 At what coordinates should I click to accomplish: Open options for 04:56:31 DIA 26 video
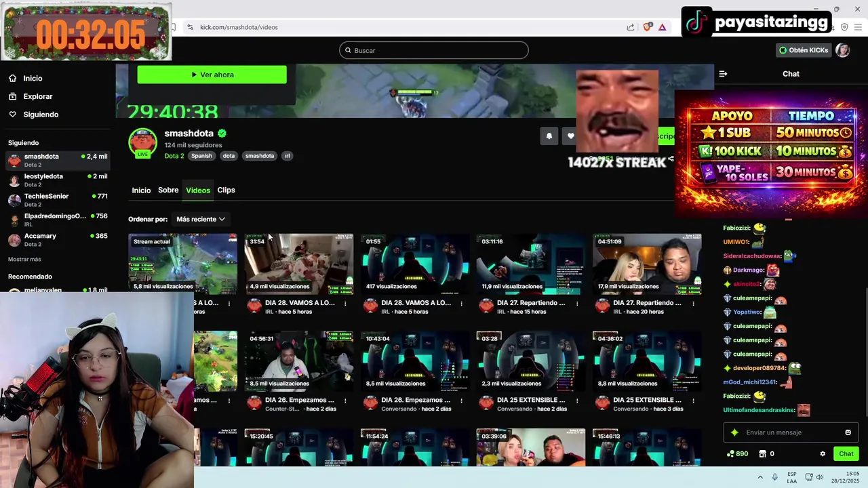coord(345,401)
